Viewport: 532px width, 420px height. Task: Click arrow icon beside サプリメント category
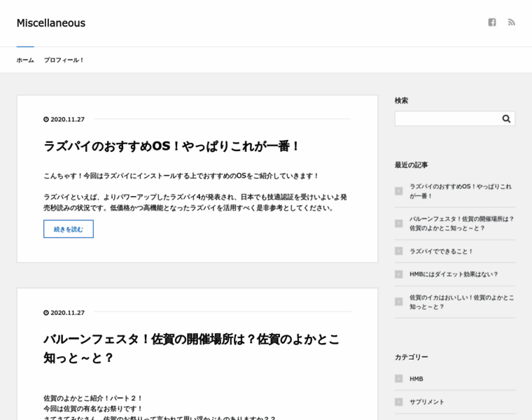pos(398,402)
